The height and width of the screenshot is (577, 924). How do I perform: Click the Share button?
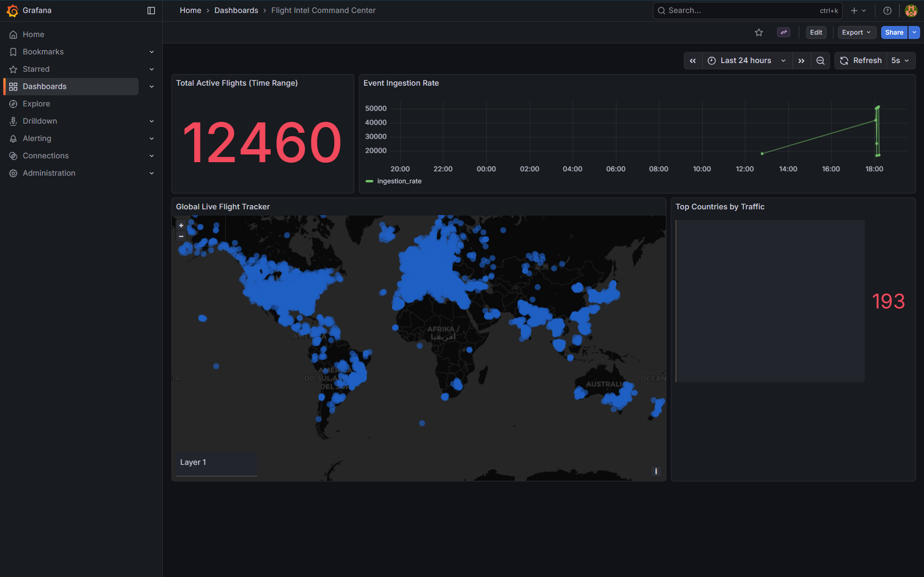click(x=894, y=32)
